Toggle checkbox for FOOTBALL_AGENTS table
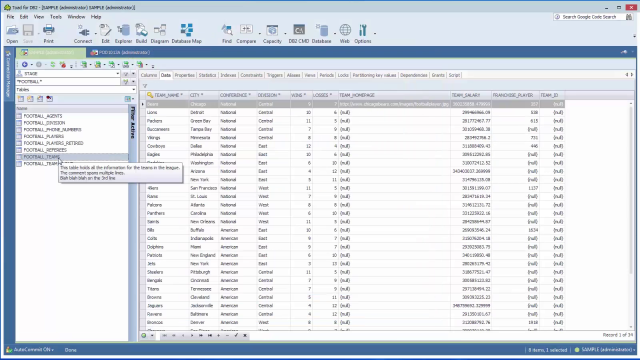Viewport: 640px width, 360px height. pos(19,116)
